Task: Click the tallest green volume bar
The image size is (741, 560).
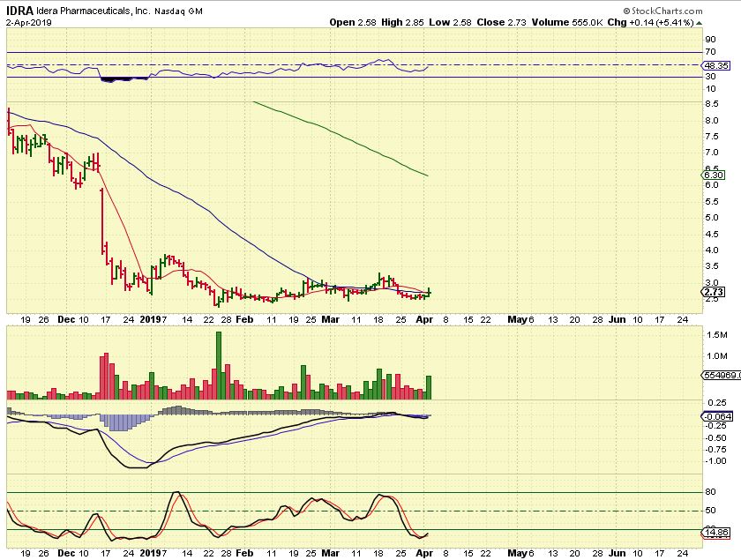Action: (219, 366)
